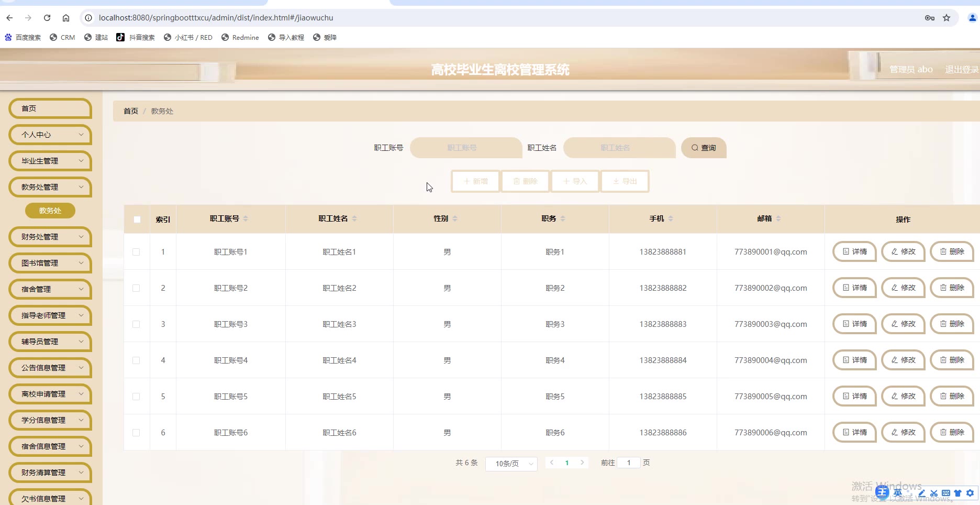Click 修改 button for 职工账号3 row

click(903, 324)
